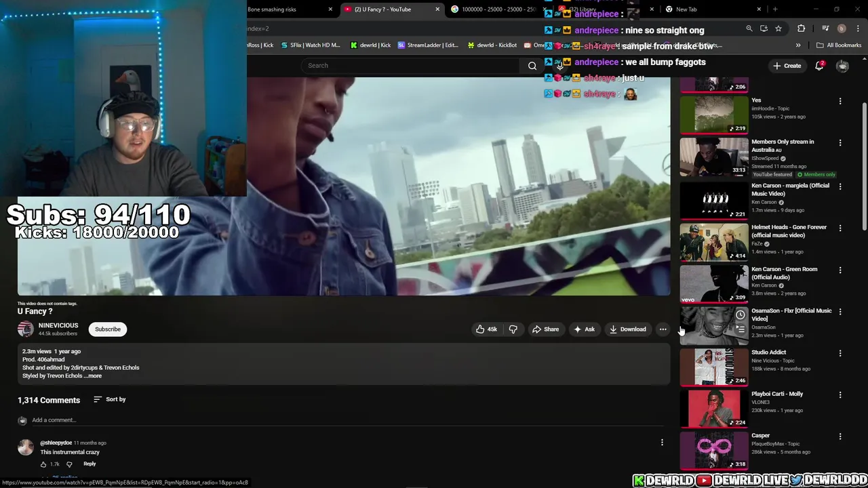Screen dimensions: 868x488
Task: Open the browser media controls icon
Action: (x=825, y=28)
